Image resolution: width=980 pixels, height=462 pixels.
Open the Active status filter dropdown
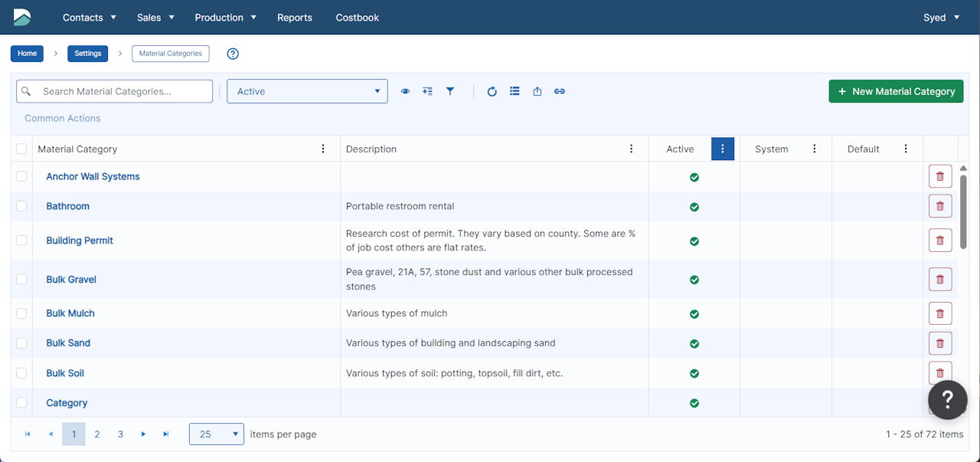point(307,91)
